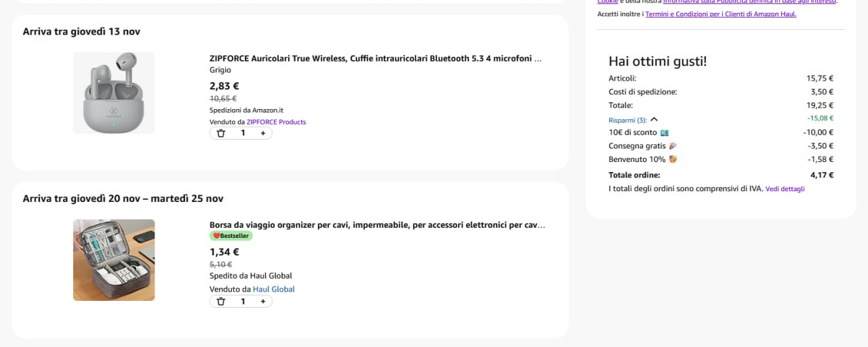Open the grey ZIPFORCE earbuds product image

point(114,93)
